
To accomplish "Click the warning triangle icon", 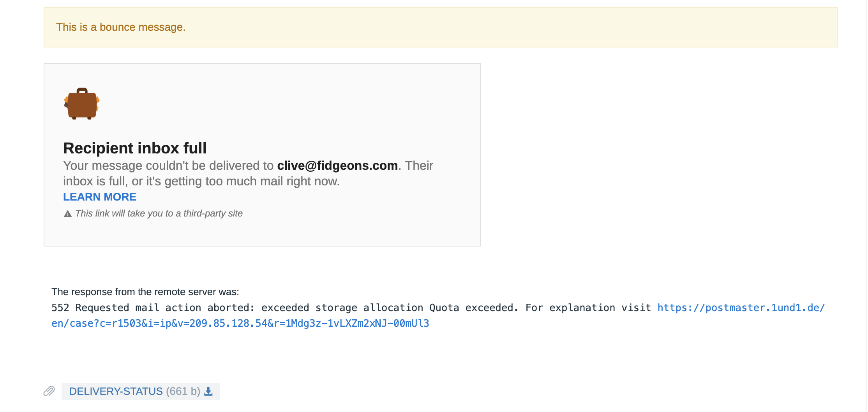I will [x=68, y=214].
